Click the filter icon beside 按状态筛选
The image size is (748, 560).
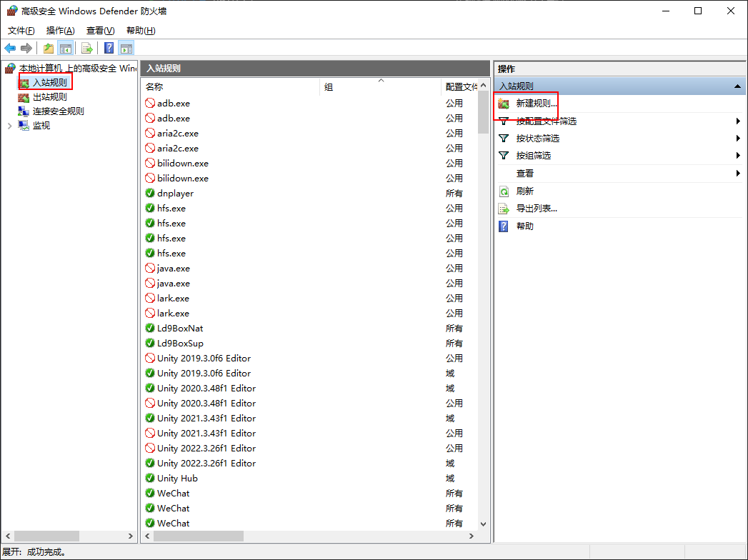pyautogui.click(x=504, y=139)
